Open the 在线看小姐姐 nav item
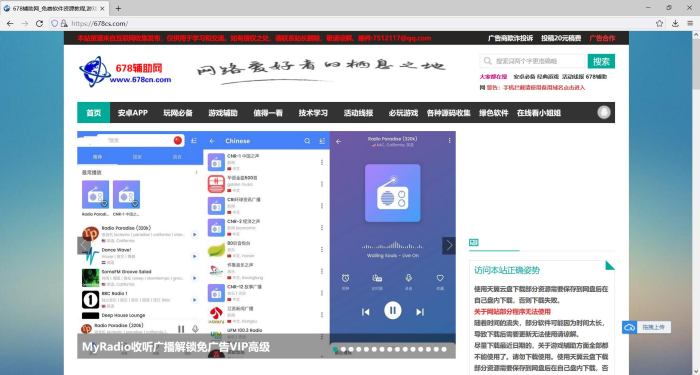Image resolution: width=700 pixels, height=375 pixels. click(x=539, y=113)
